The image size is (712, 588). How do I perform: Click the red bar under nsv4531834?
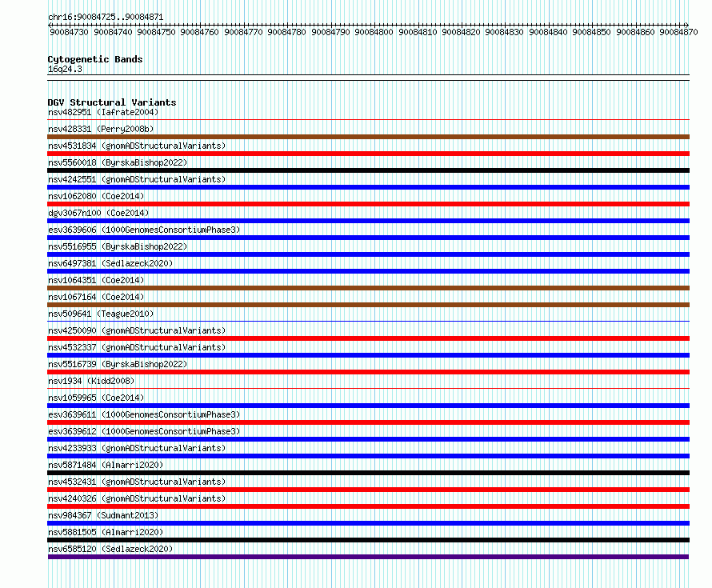click(x=368, y=154)
